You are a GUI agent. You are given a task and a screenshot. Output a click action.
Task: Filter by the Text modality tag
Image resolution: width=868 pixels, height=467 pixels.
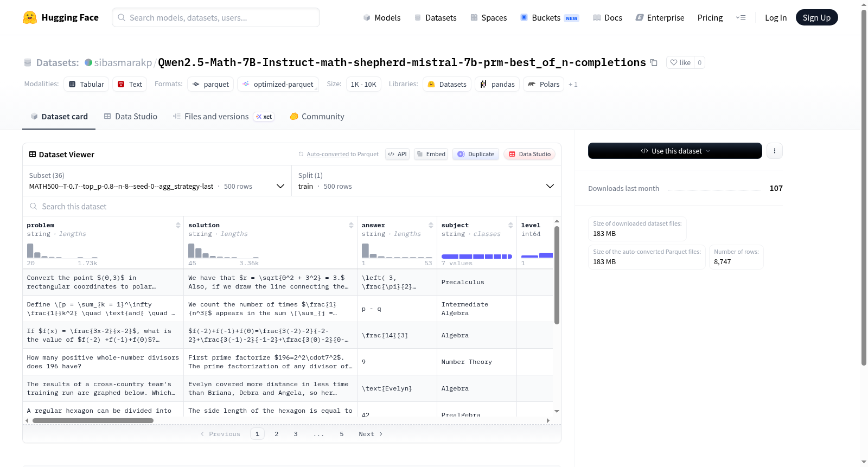(x=130, y=84)
